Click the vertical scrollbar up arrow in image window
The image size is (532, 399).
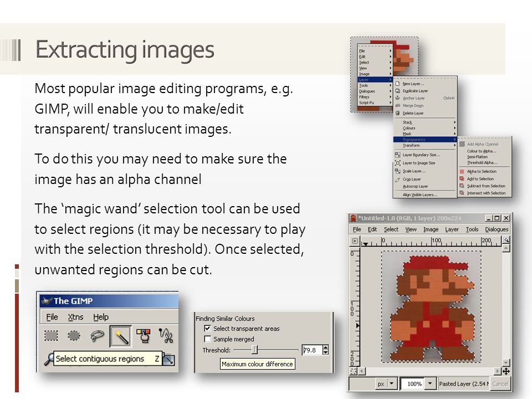click(506, 249)
